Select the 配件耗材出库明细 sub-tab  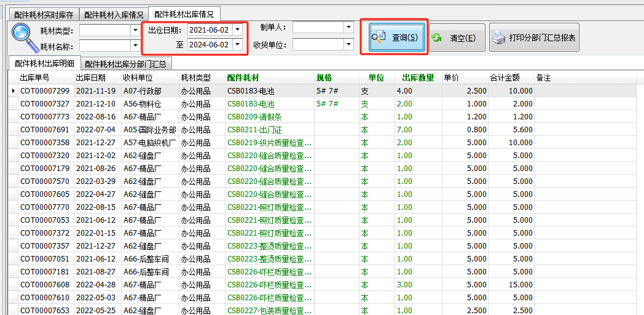44,63
